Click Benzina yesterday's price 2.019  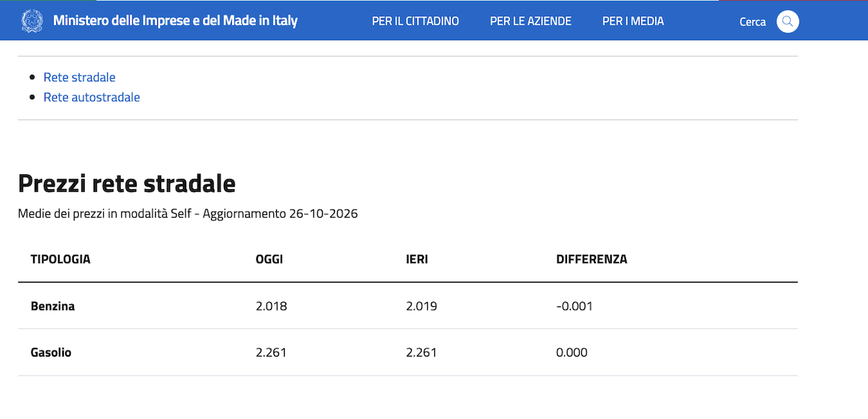422,306
